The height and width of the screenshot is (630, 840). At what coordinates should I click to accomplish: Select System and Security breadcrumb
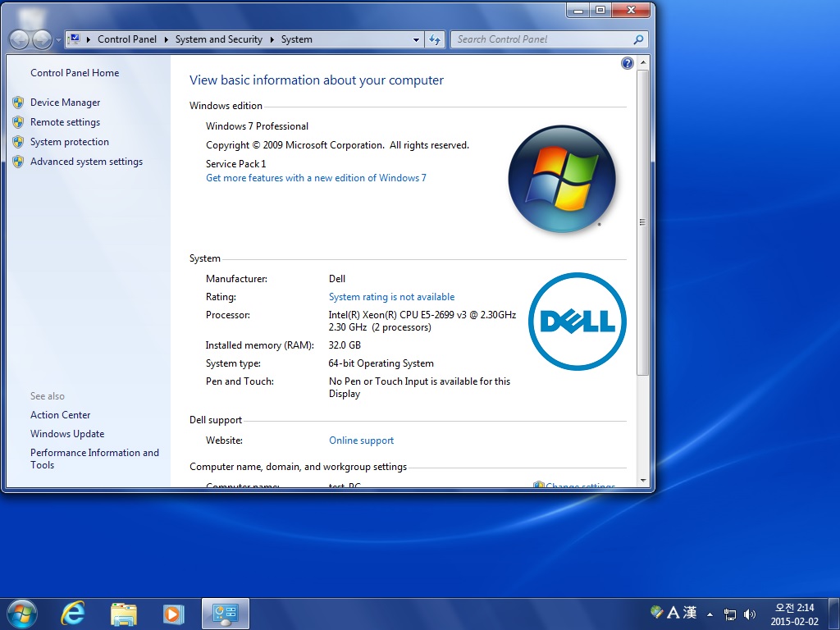[218, 39]
